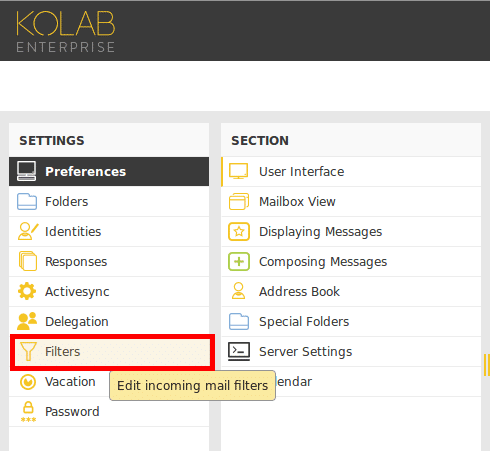Click the Folders icon in Settings
Image resolution: width=490 pixels, height=451 pixels.
click(x=27, y=201)
